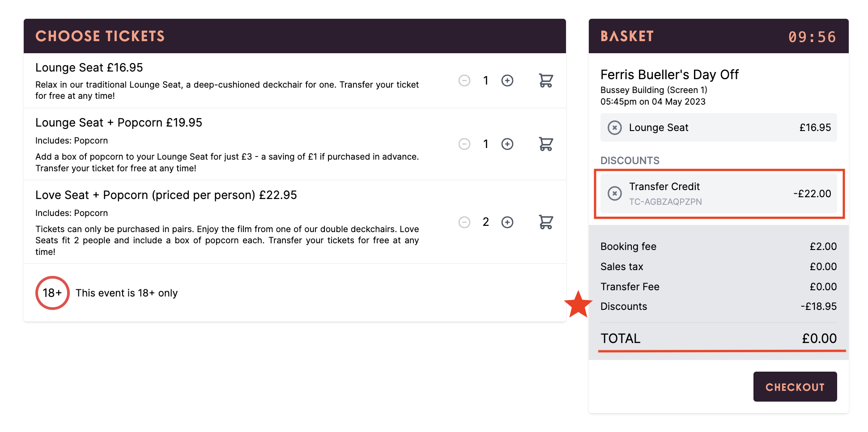Click the Ferris Bueller's Day Off title
The image size is (868, 432).
tap(669, 75)
